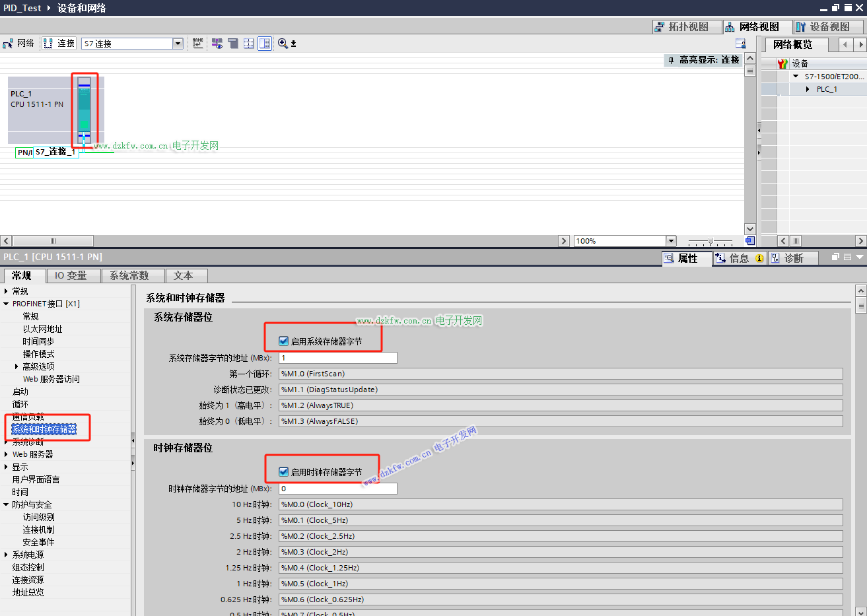Click the 网络 (Network) toolbar button

(18, 44)
